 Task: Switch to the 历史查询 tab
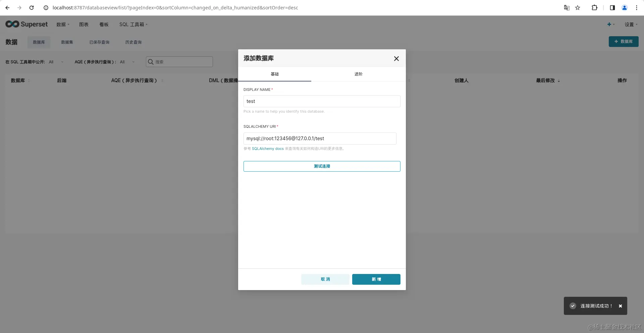[x=133, y=42]
